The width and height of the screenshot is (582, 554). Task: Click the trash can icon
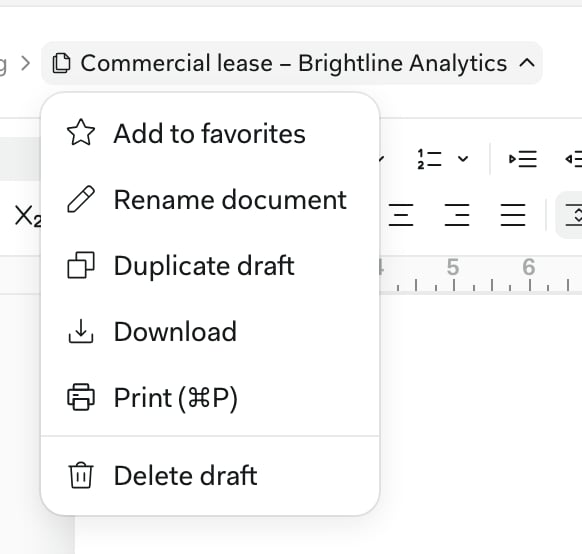tap(81, 475)
